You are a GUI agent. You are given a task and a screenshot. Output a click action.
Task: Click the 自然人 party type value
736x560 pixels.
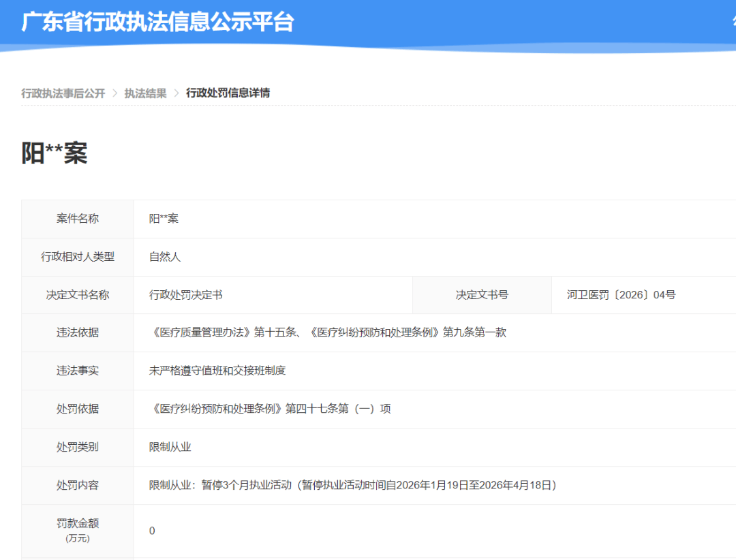165,257
